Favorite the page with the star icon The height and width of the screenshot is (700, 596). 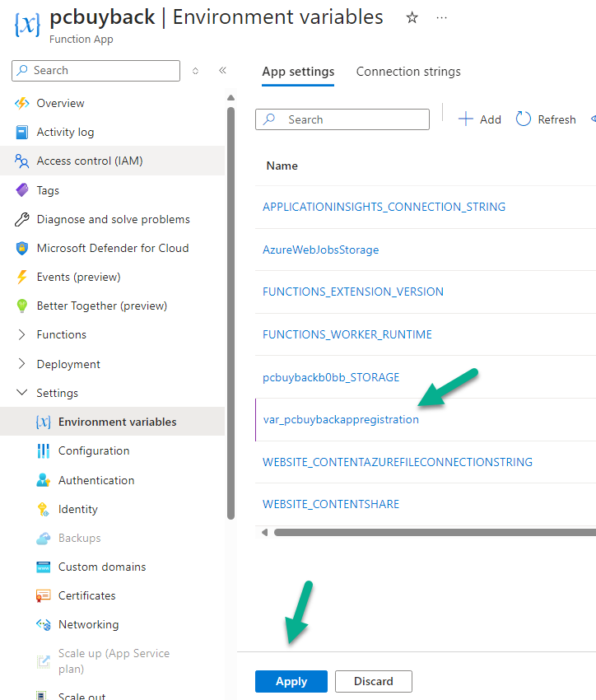[412, 18]
